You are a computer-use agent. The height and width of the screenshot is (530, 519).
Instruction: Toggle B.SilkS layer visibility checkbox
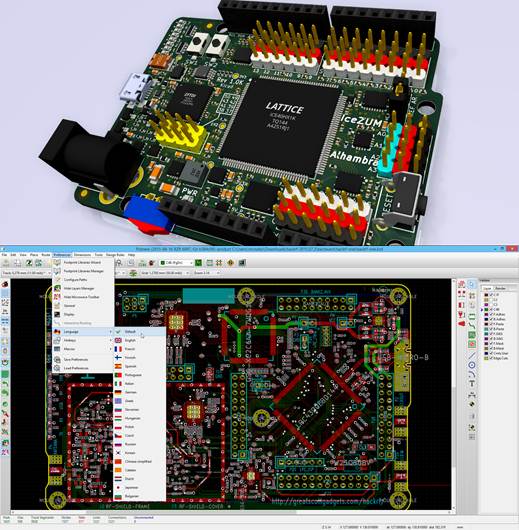tap(491, 338)
